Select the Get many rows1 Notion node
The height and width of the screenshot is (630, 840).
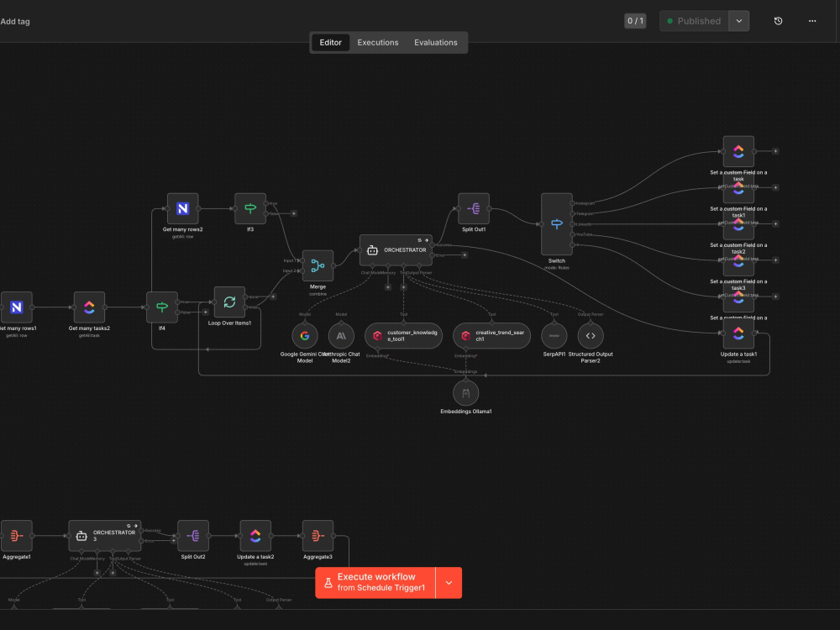click(17, 307)
